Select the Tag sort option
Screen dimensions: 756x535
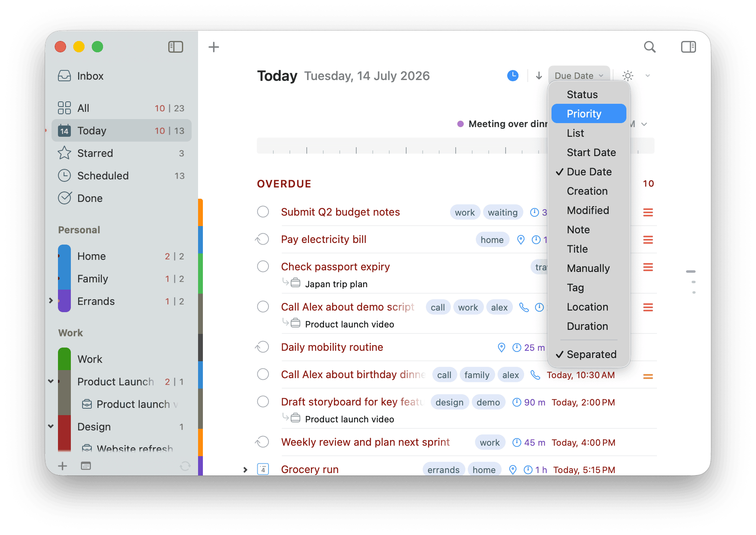tap(589, 288)
